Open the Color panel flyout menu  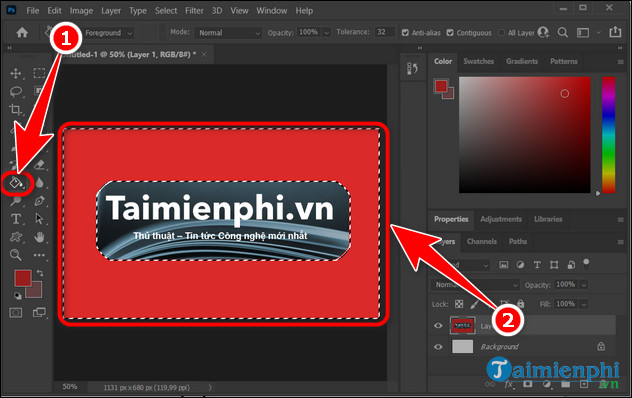620,62
